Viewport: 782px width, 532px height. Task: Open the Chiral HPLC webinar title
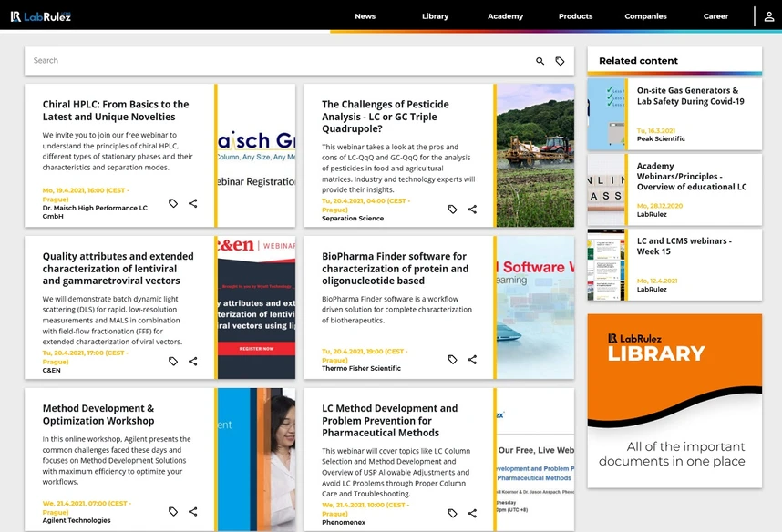(x=116, y=110)
